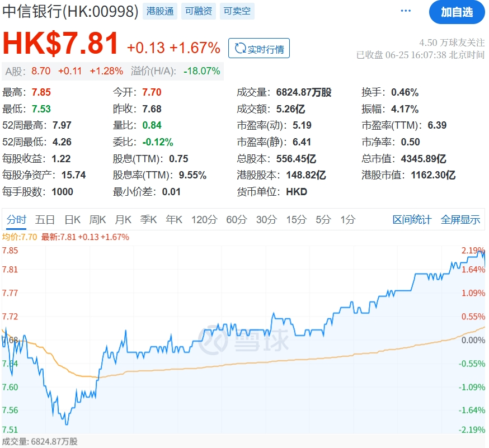Switch to the 年K chart tab
The width and height of the screenshot is (489, 448).
point(174,220)
